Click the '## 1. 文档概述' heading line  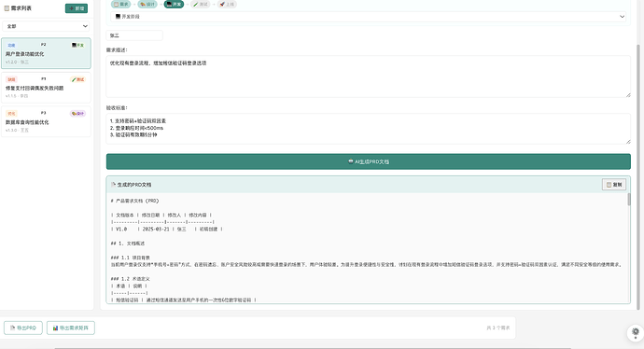[x=128, y=244]
